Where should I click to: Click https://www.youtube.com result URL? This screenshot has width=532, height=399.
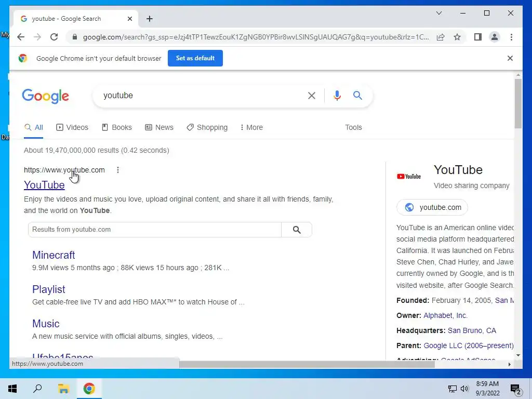click(64, 170)
